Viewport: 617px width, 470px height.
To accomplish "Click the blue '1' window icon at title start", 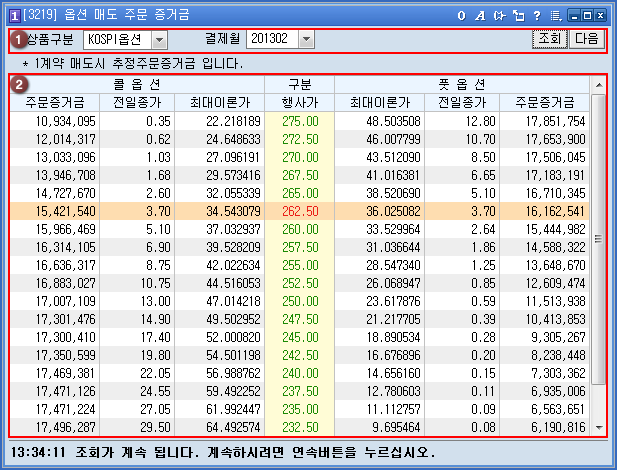I will (12, 15).
